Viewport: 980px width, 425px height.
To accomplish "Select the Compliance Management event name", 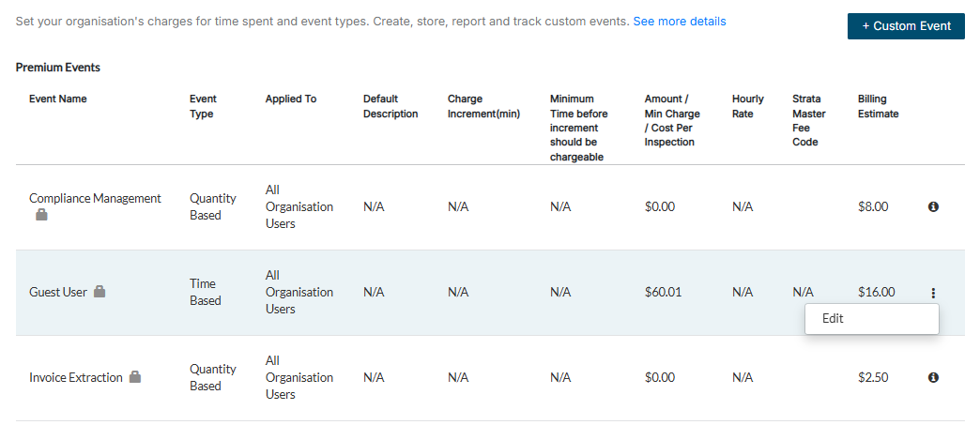I will [x=95, y=198].
